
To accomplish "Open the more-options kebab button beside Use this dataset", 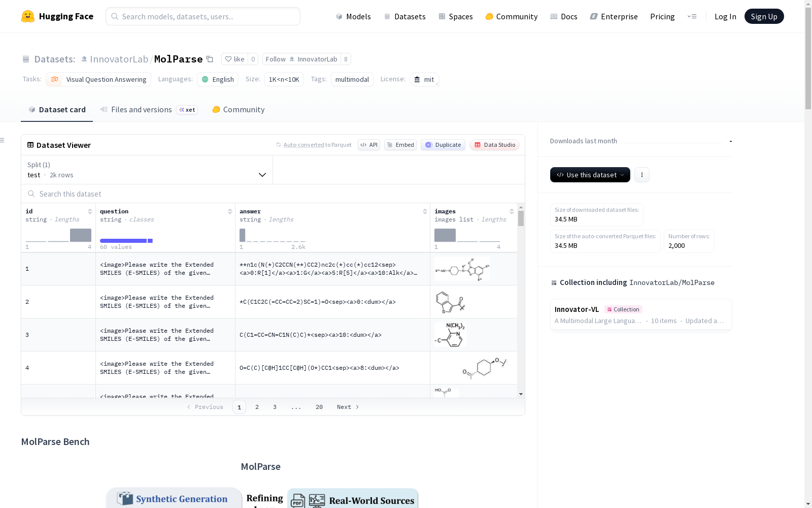I will coord(642,175).
